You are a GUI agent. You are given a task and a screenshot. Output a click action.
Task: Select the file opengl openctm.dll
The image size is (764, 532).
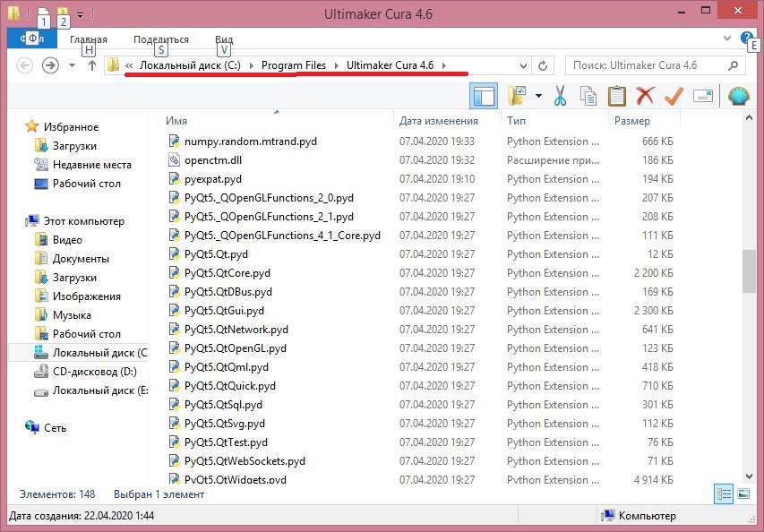click(x=213, y=160)
